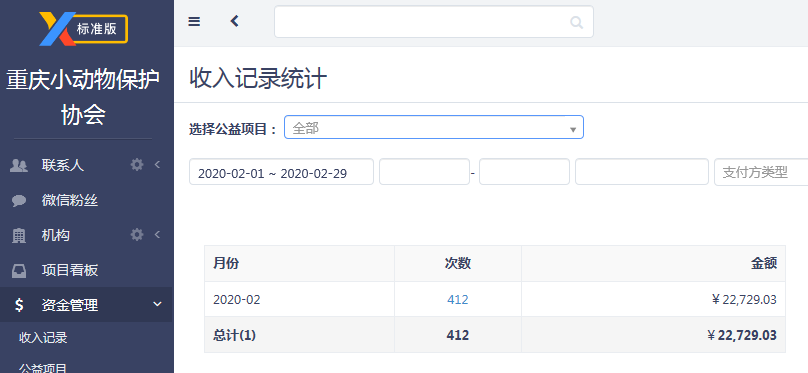Click the 联系人 people icon
Screen dimensions: 808x373
point(19,165)
